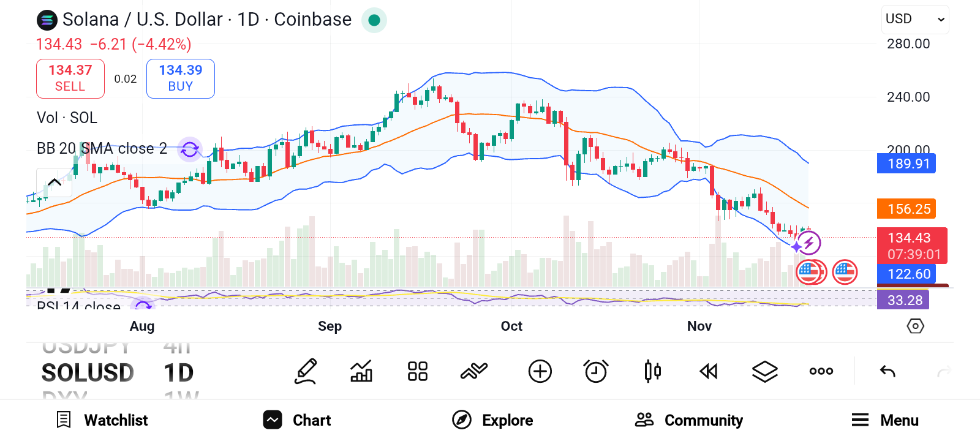Open chart settings hexagon icon
The width and height of the screenshot is (980, 441).
(915, 326)
